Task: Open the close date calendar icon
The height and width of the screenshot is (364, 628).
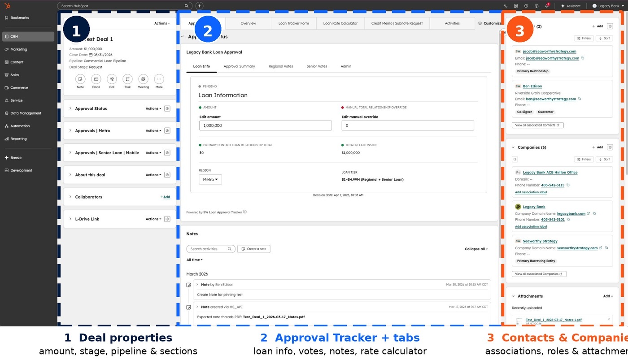Action: pos(91,55)
